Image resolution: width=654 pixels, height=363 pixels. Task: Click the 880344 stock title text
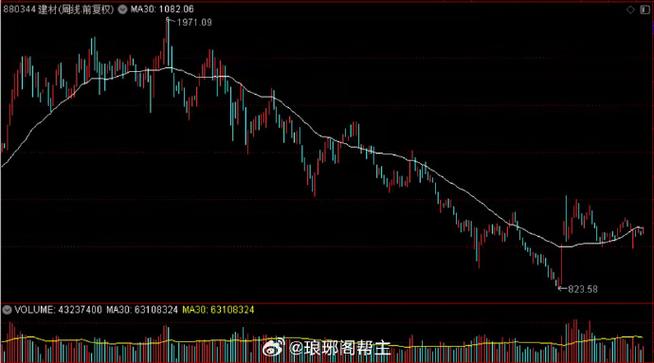tap(58, 9)
